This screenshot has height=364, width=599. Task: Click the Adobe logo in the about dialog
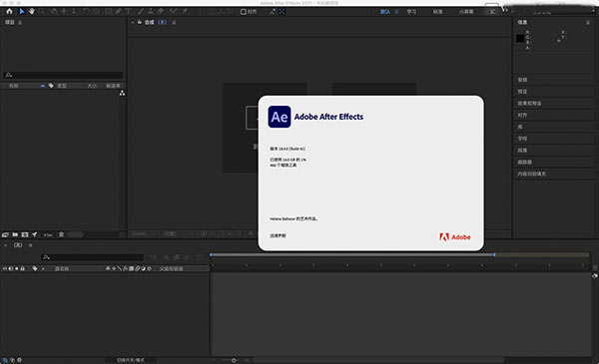(x=454, y=237)
